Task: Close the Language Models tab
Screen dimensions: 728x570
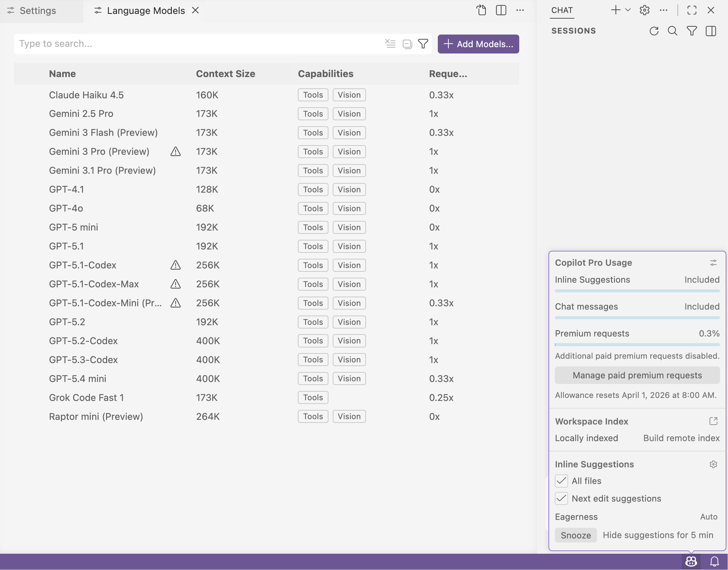Action: tap(195, 10)
